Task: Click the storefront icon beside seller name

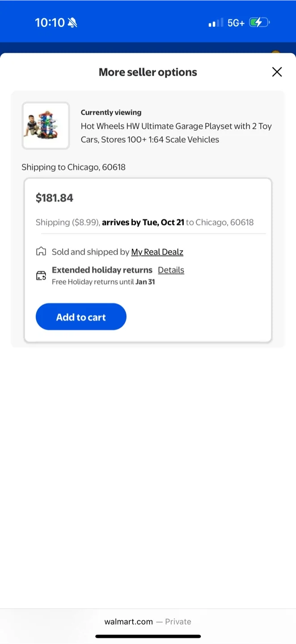Action: click(41, 252)
